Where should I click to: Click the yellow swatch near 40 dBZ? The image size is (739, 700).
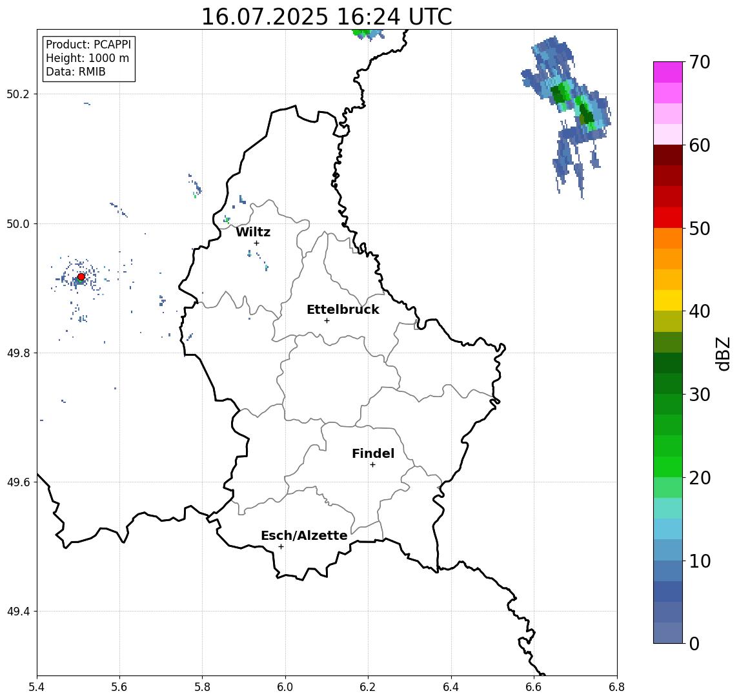668,300
